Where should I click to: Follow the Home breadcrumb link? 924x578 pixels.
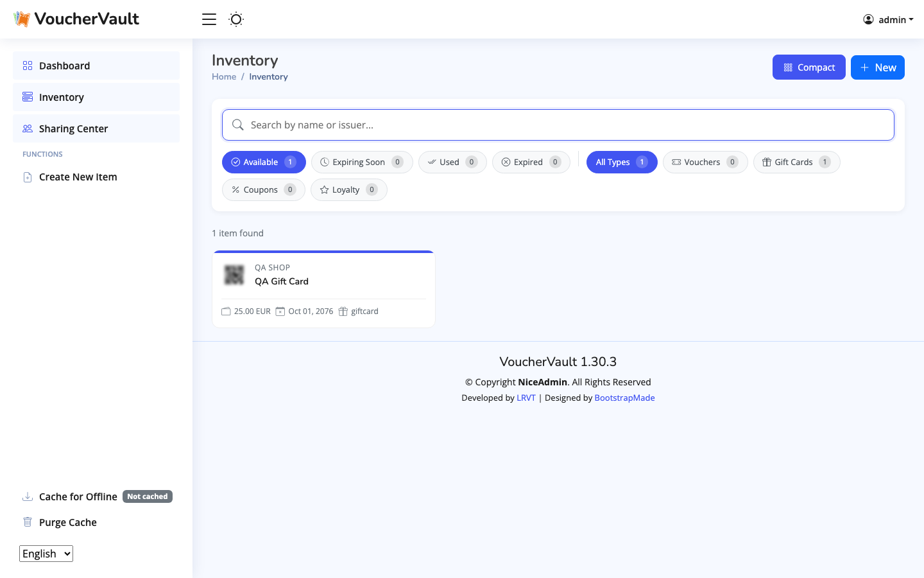click(x=224, y=76)
